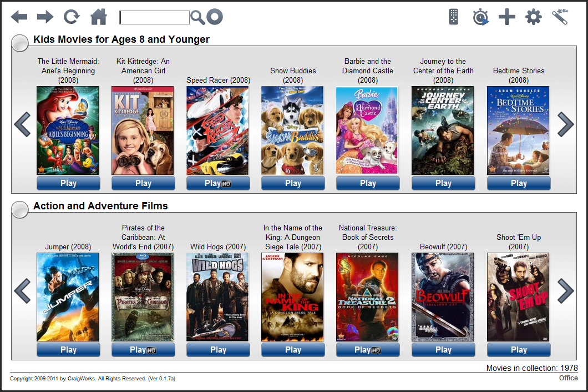Play Jumper
The image size is (588, 392).
(68, 350)
